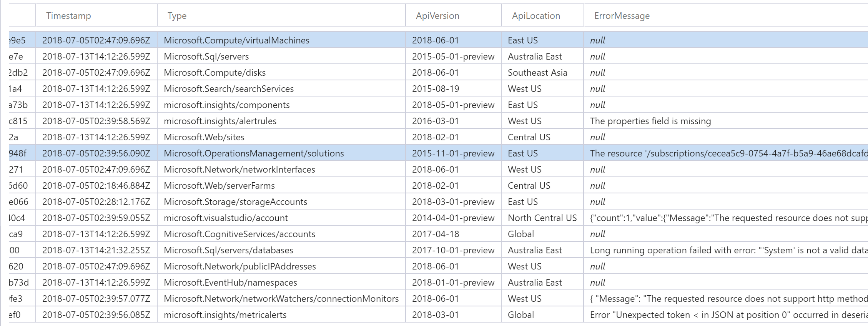The width and height of the screenshot is (868, 326).
Task: Select the networkWatchers/connectionMonitors type cell
Action: tap(281, 299)
